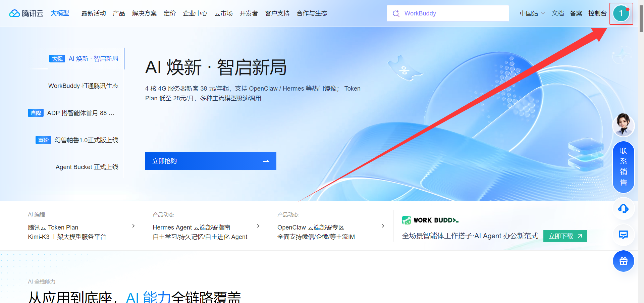Click 全场景智能体工作搭子 promo text
Image resolution: width=644 pixels, height=303 pixels.
click(x=470, y=236)
